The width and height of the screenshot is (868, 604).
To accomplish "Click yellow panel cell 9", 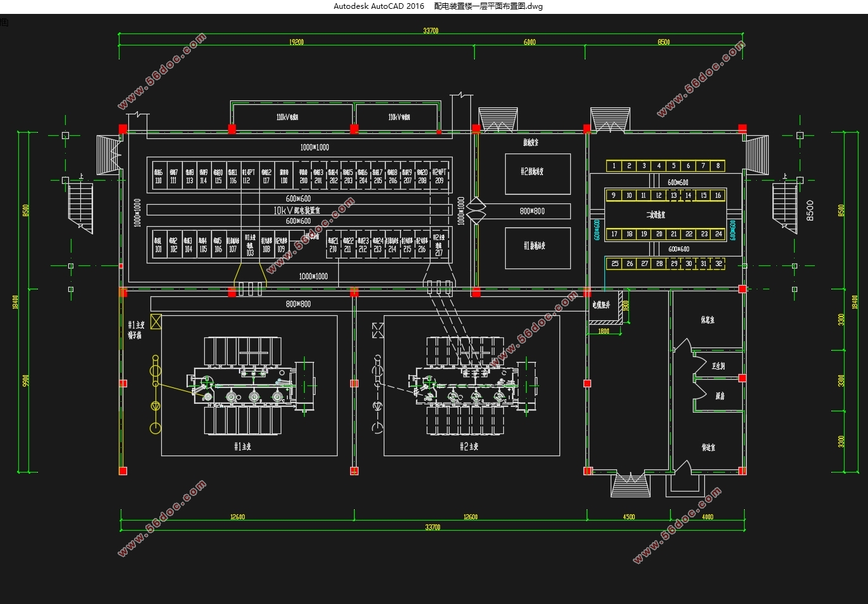I will (613, 195).
